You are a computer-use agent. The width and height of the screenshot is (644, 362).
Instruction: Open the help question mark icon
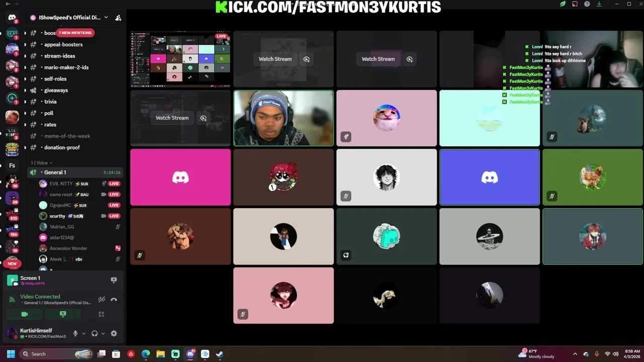click(x=587, y=4)
